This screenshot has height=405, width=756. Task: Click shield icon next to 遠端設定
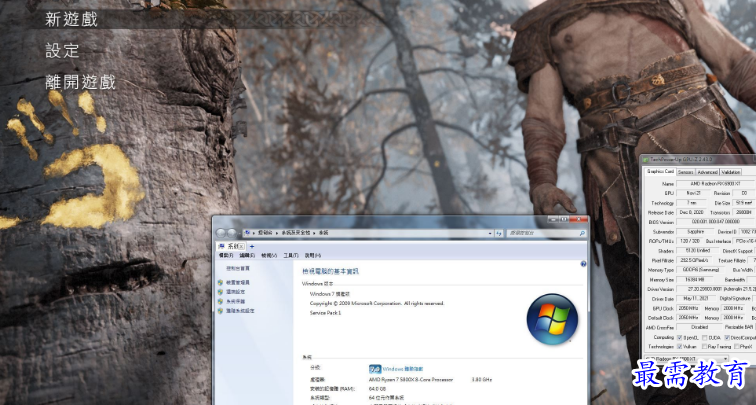pos(220,292)
